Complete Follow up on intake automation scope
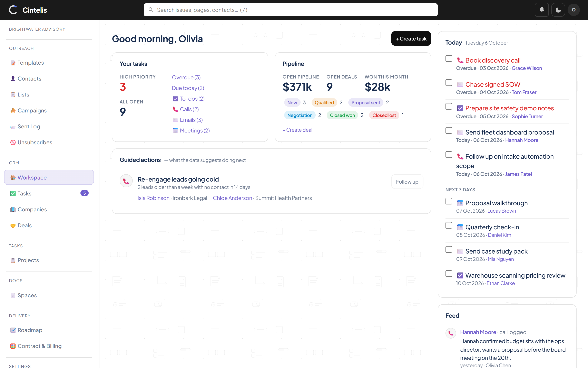 [449, 155]
